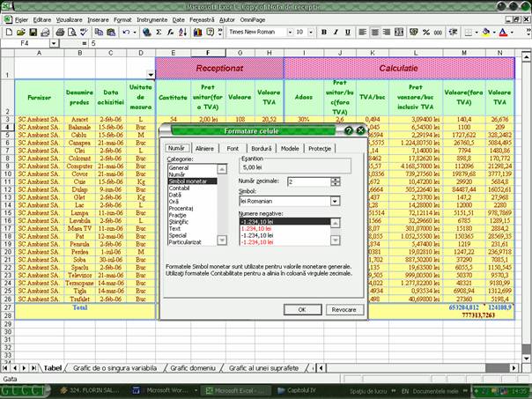Select column header F
Viewport: 532px width, 399px height.
[x=208, y=53]
